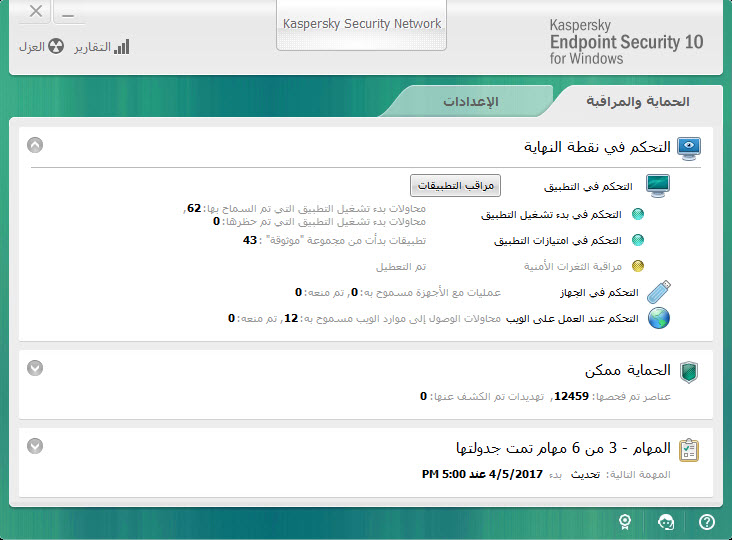Viewport: 732px width, 540px height.
Task: Click next task تحديث text
Action: coord(585,475)
